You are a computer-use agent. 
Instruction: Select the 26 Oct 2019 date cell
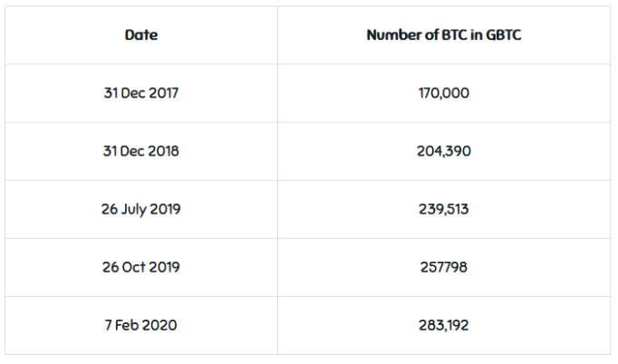click(x=141, y=267)
